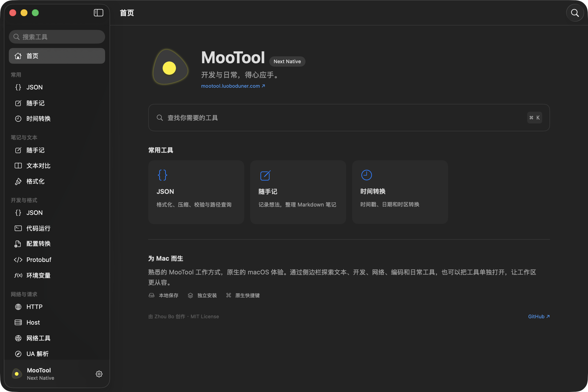
Task: Open the settings gear in the sidebar footer
Action: 99,374
